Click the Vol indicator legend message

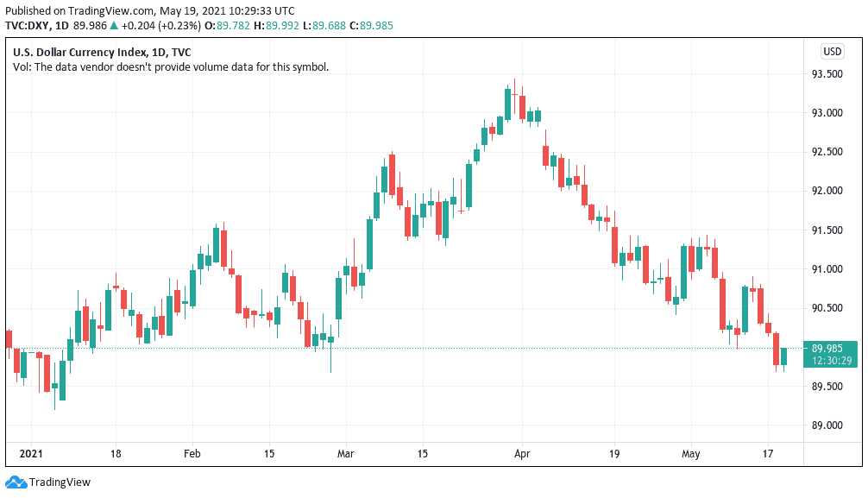point(170,66)
